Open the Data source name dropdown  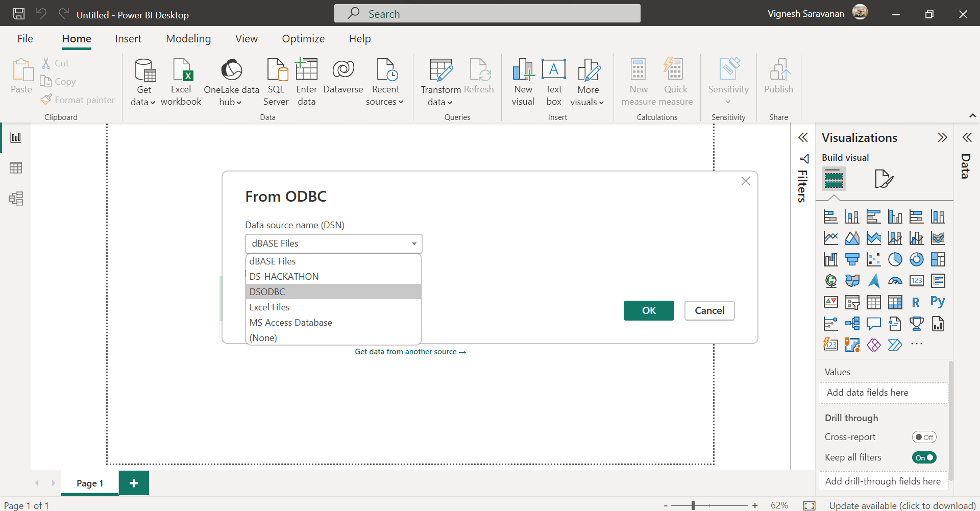coord(413,244)
